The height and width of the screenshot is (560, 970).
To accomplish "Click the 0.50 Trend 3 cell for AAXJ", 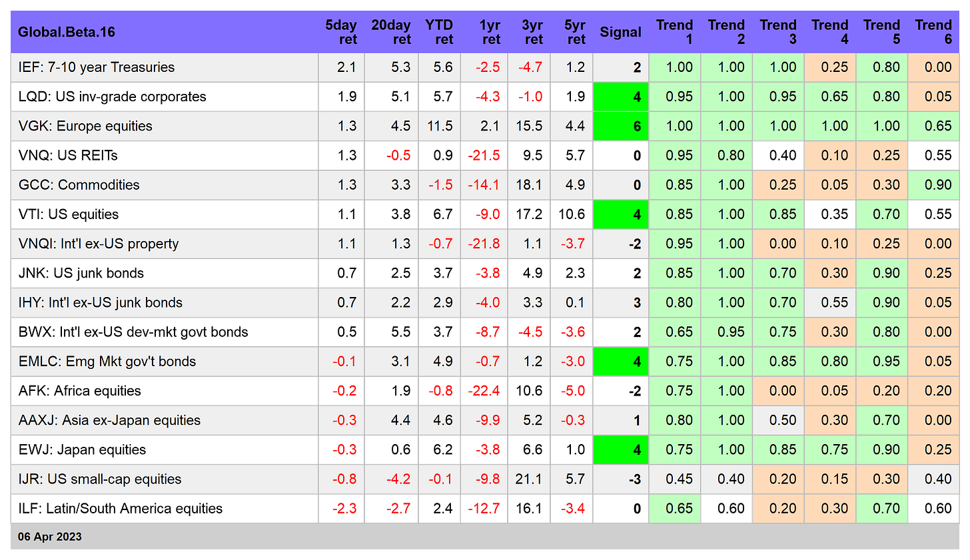I will (778, 420).
